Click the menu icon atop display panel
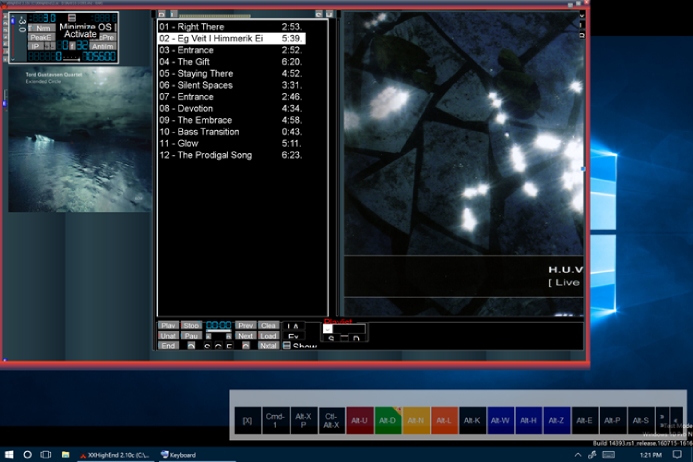 (72, 18)
